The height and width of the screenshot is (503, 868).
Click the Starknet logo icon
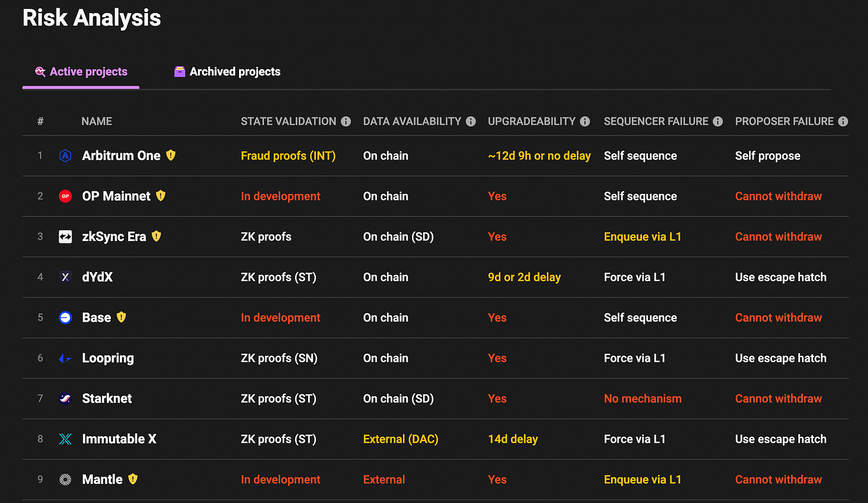coord(66,399)
